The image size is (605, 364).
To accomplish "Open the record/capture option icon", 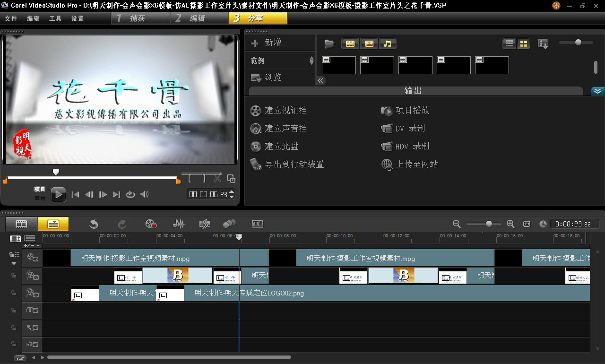I will [x=151, y=224].
